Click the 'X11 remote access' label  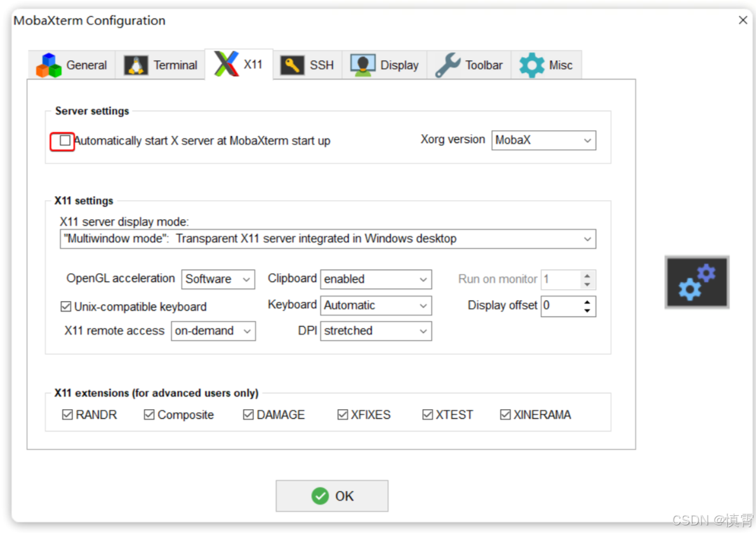pos(114,331)
